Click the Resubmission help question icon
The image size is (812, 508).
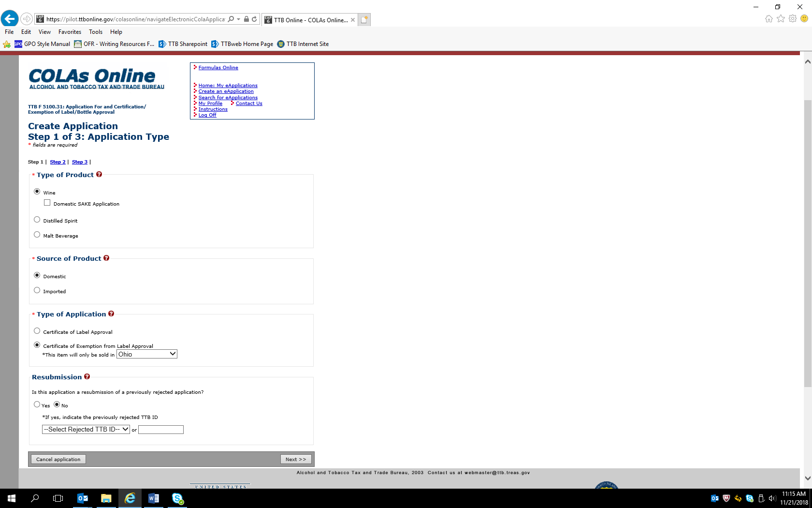tap(87, 377)
